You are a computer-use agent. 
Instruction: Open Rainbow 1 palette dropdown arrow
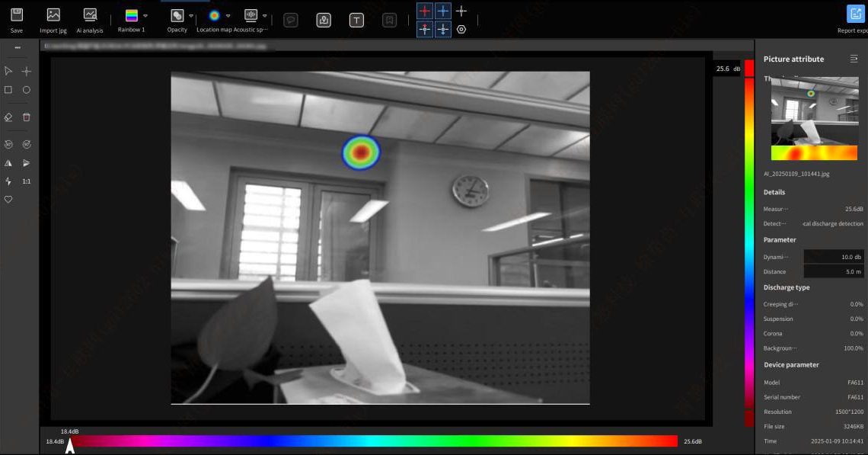(145, 16)
